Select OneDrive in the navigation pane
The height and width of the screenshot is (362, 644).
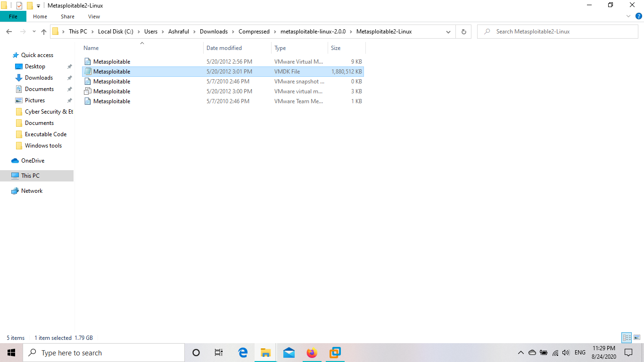pyautogui.click(x=33, y=160)
